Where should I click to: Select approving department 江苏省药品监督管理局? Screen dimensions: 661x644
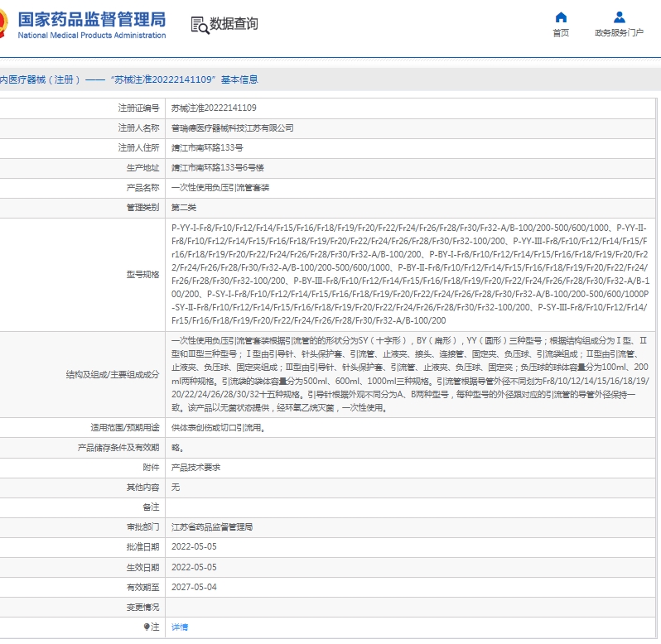pyautogui.click(x=212, y=527)
